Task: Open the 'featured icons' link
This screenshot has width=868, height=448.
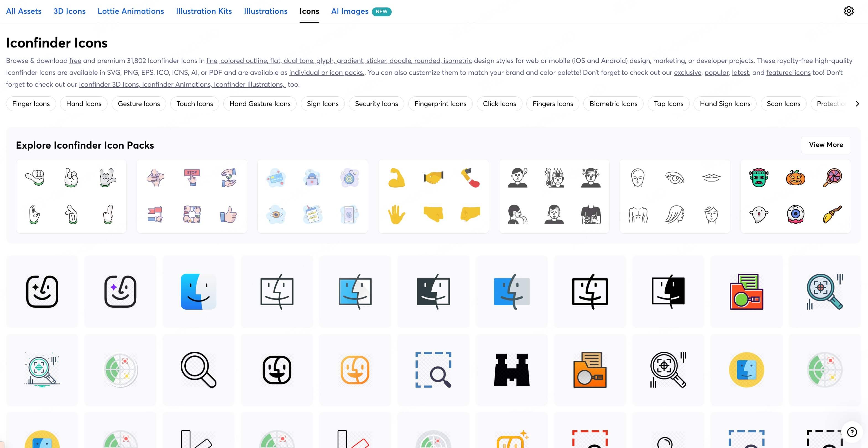Action: tap(788, 72)
